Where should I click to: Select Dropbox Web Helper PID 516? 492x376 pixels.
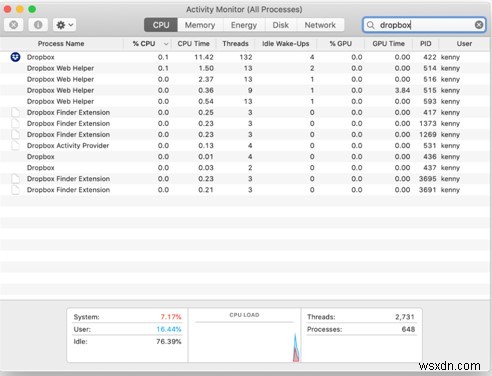[245, 79]
